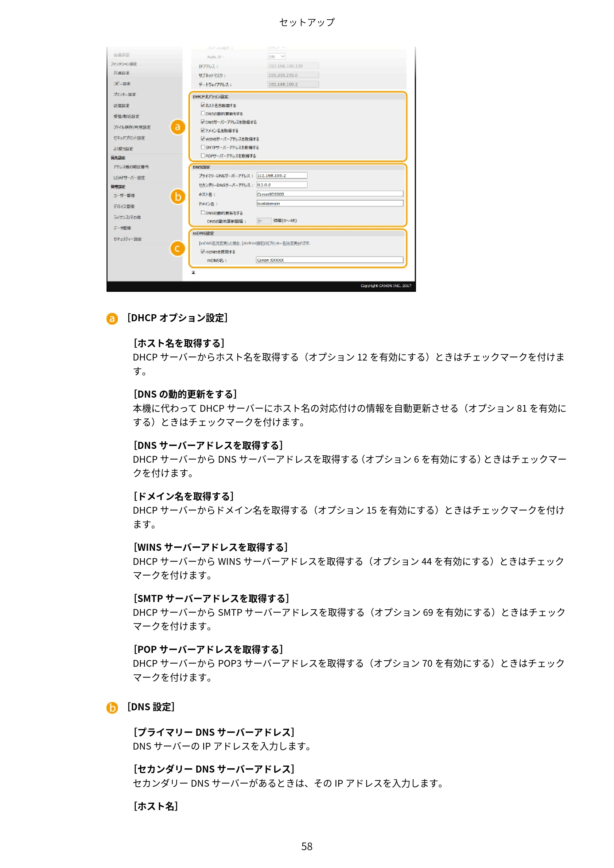This screenshot has height=868, width=614.
Task: Toggle mDNSを使用する checkbox
Action: [203, 251]
